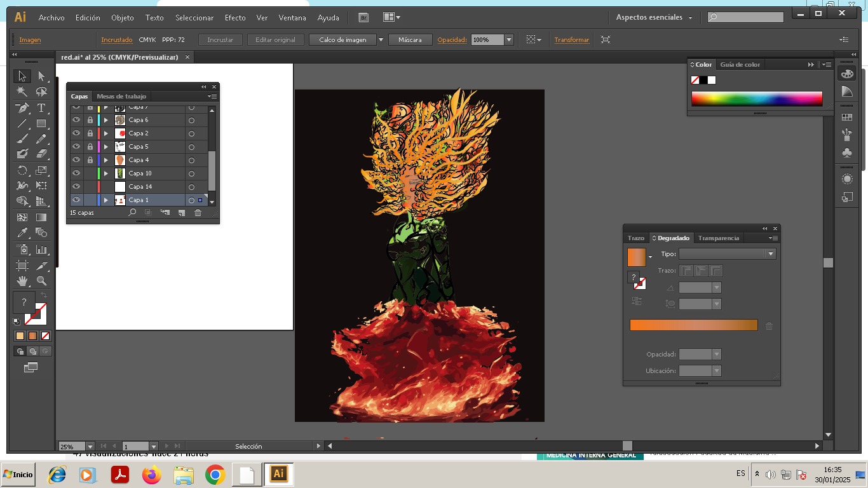Select the Line Segment tool
868x488 pixels.
(x=22, y=123)
